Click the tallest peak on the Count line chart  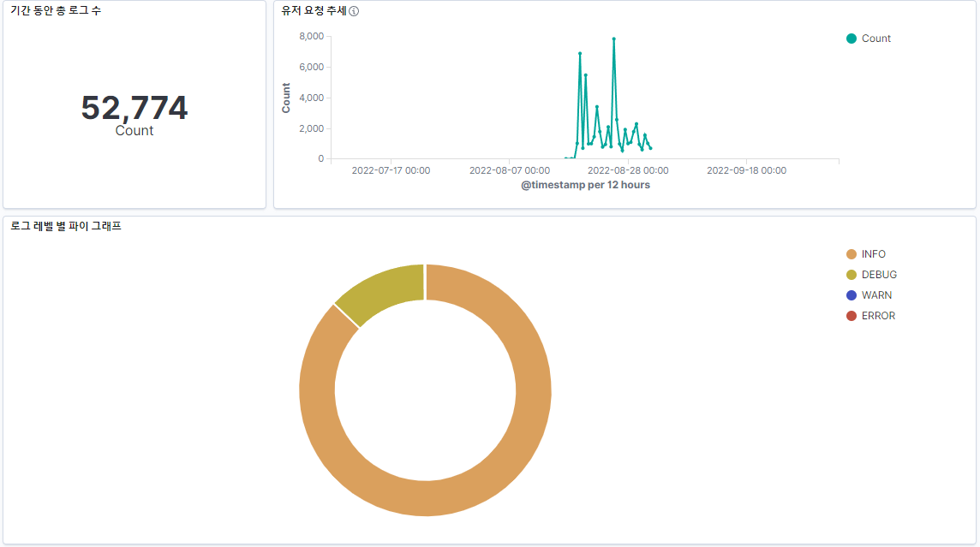[x=613, y=39]
